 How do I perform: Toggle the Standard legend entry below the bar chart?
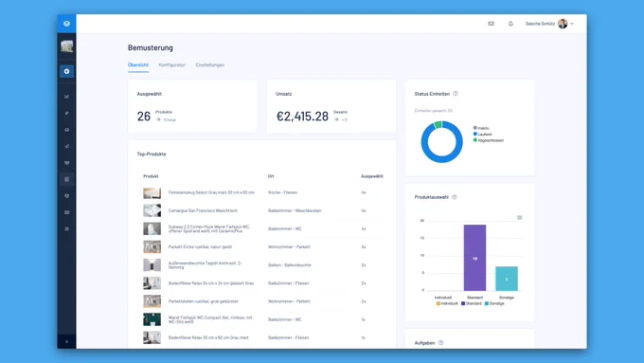tap(471, 303)
